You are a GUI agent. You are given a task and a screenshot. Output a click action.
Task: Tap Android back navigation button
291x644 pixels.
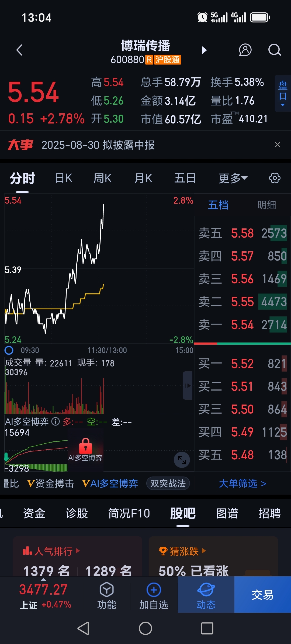[x=84, y=628]
